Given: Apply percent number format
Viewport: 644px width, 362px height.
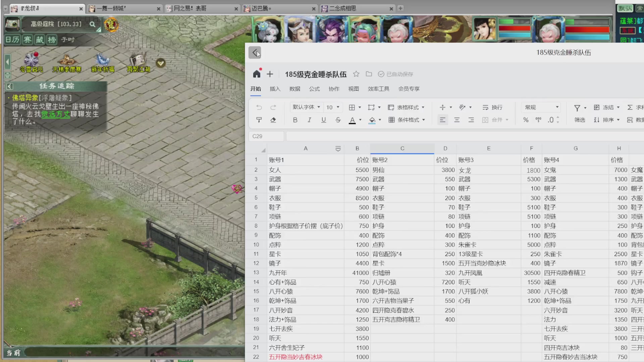Looking at the screenshot, I should coord(526,120).
